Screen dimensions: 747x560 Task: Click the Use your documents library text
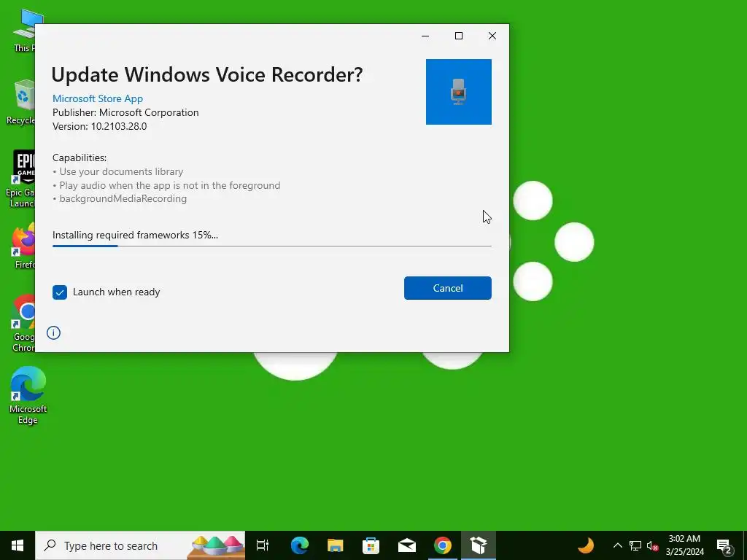pyautogui.click(x=121, y=171)
